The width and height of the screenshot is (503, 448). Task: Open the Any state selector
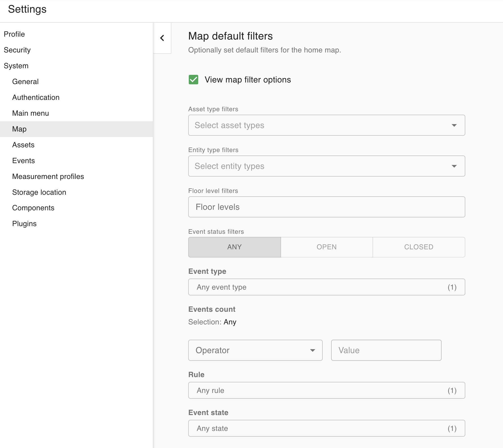[x=326, y=428]
